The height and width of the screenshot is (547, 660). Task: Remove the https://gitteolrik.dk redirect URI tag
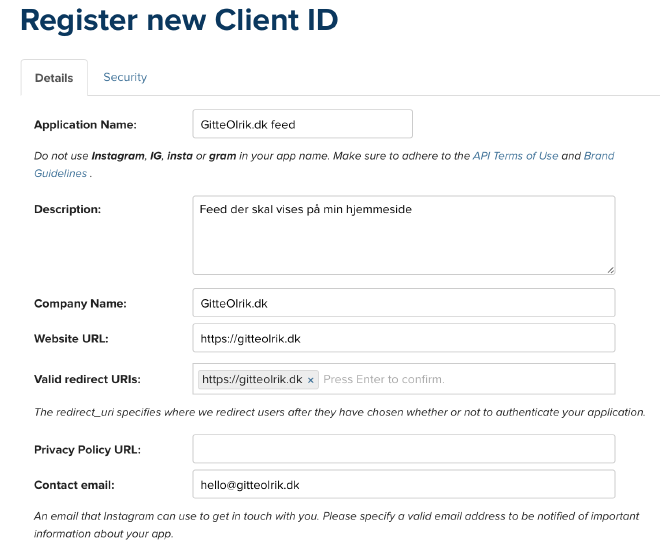[x=311, y=380]
